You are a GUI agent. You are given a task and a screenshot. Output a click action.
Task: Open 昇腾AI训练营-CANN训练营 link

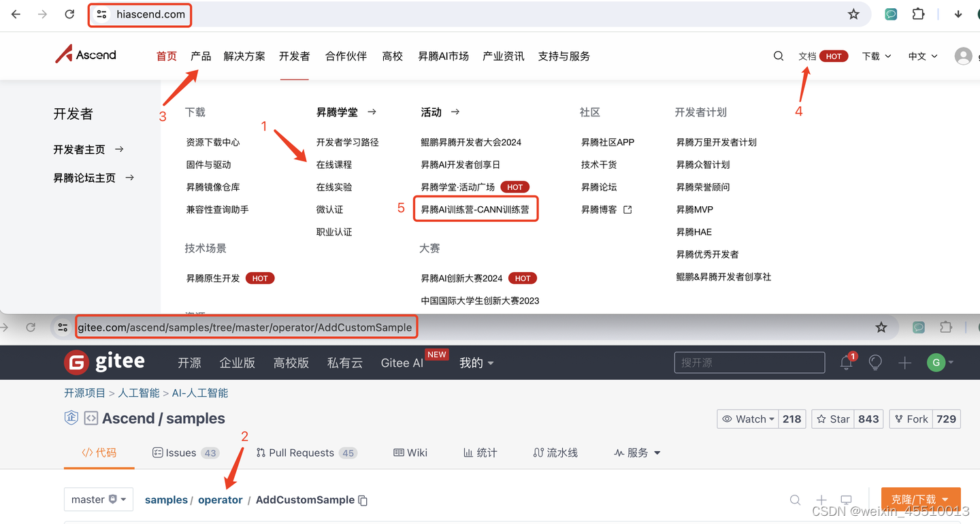[x=475, y=210]
